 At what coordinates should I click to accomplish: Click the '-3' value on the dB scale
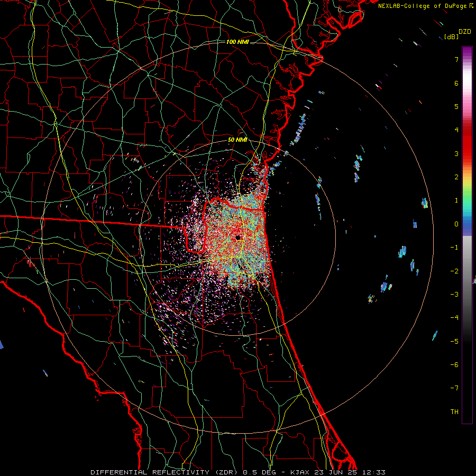pyautogui.click(x=454, y=295)
